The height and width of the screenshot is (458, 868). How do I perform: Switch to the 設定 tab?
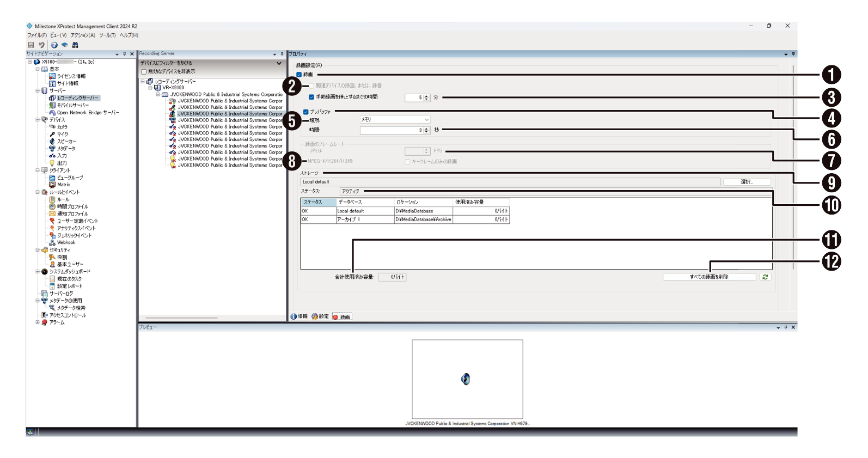pyautogui.click(x=320, y=316)
